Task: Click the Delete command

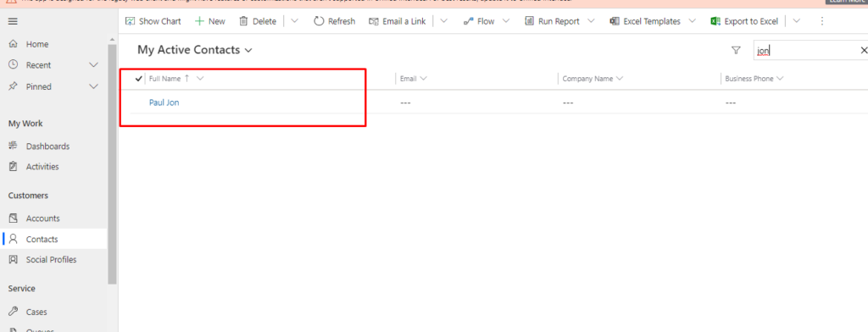Action: [x=258, y=21]
